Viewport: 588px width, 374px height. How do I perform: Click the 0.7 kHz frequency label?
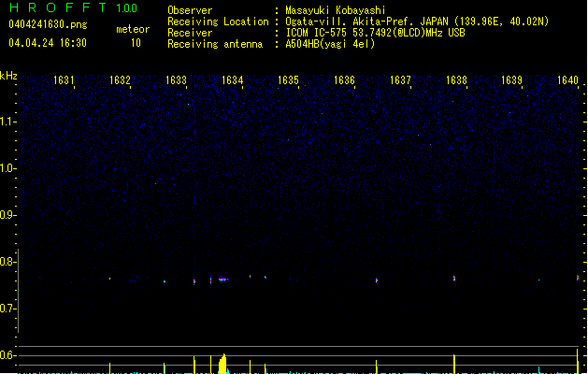[7, 309]
